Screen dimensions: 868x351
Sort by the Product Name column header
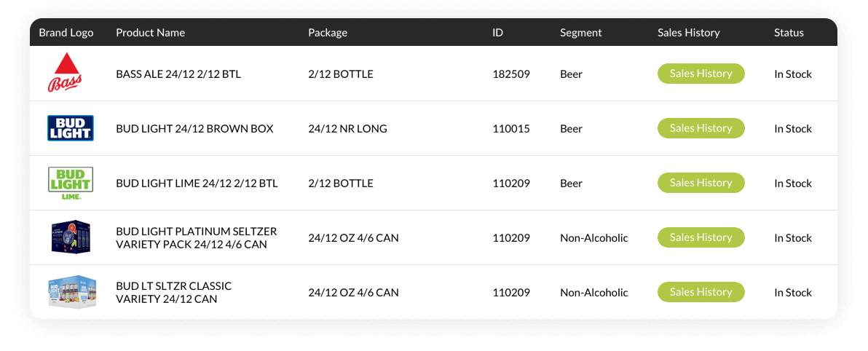[150, 33]
